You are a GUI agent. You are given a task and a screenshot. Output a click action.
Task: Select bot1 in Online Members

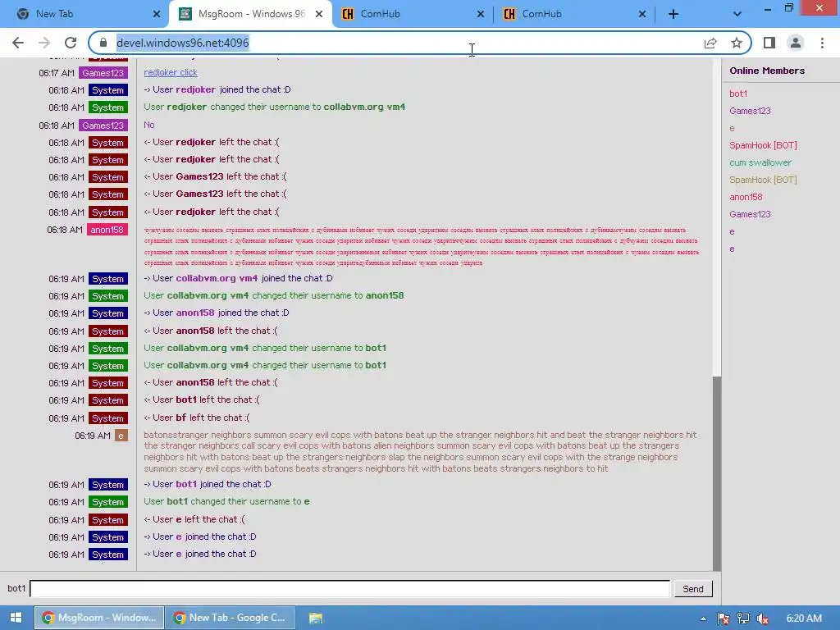coord(737,94)
